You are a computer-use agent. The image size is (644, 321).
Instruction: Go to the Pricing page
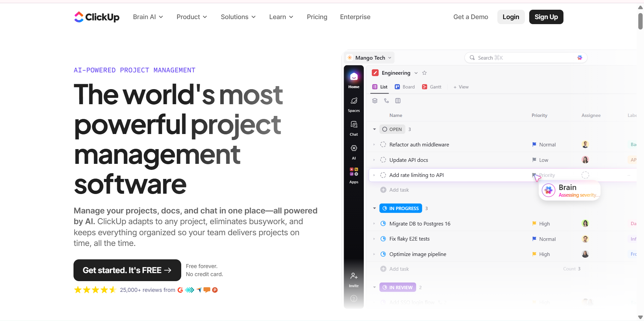click(317, 17)
